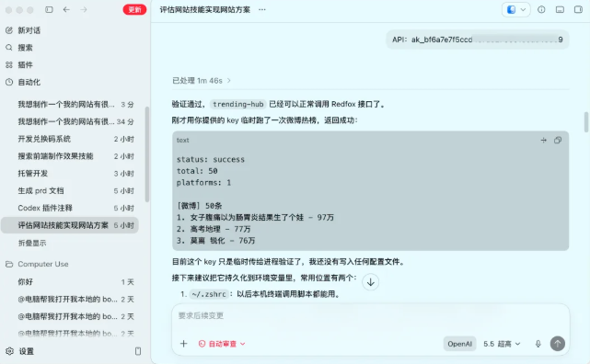This screenshot has width=590, height=364.
Task: Focus the 要求后续变更 input field
Action: pos(370,315)
